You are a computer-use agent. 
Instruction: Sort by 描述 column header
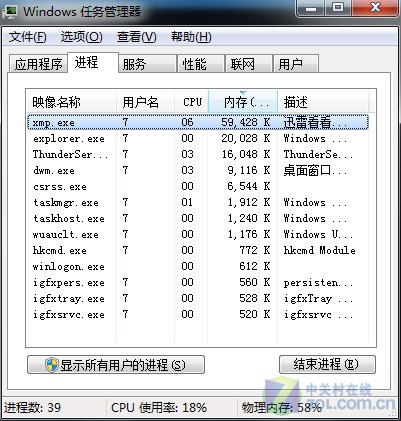(x=323, y=102)
